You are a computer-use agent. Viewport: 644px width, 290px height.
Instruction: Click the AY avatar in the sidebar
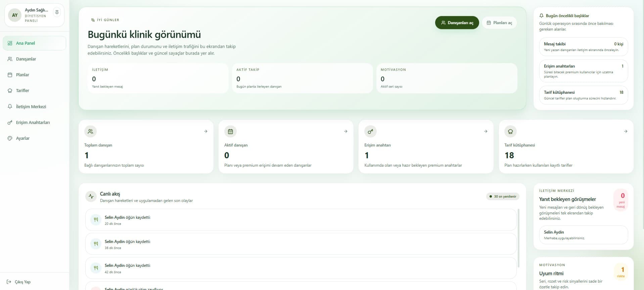(15, 15)
